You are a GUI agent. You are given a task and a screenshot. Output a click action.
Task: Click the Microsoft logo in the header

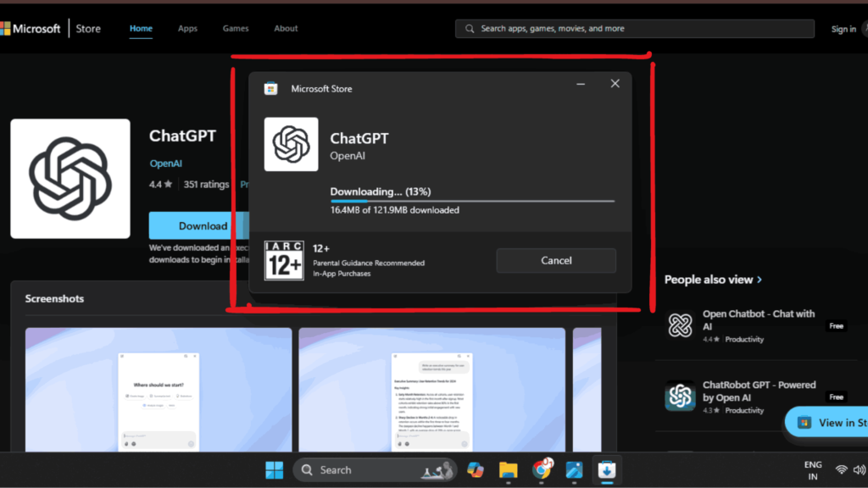31,28
